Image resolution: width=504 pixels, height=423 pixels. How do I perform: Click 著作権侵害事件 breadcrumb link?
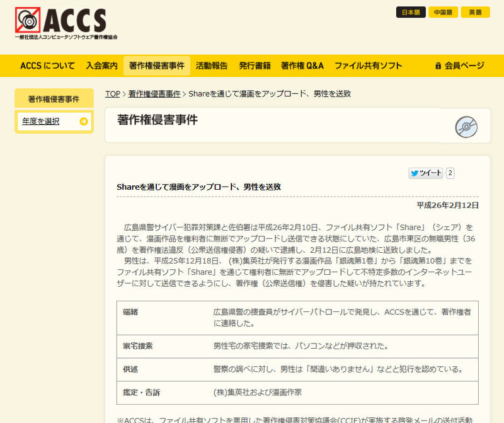[154, 94]
